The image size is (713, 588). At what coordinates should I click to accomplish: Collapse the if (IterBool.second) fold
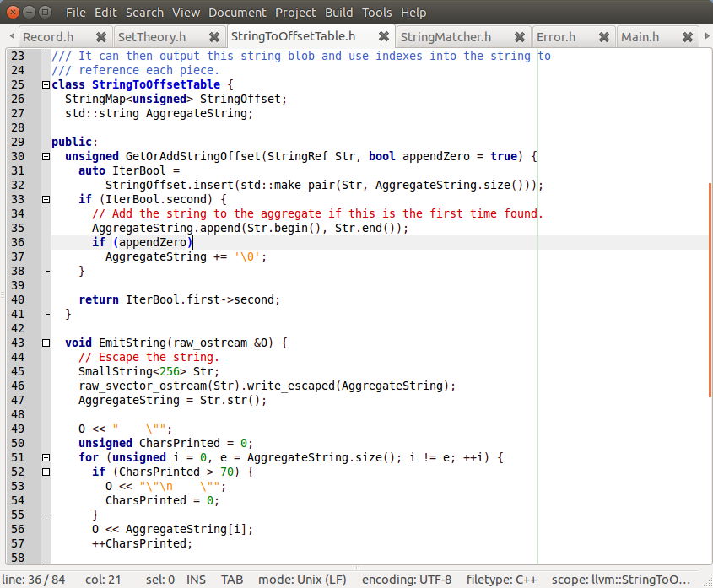point(46,199)
